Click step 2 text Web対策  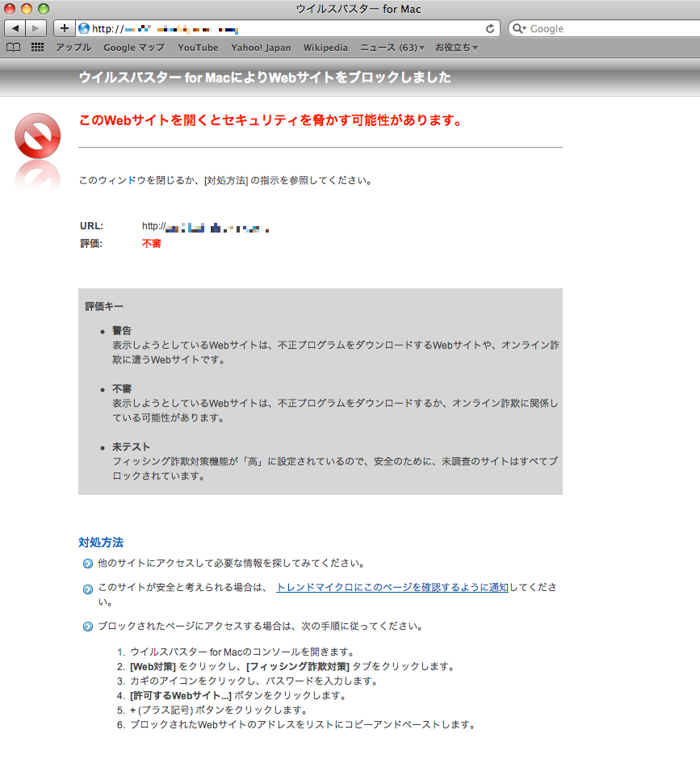pyautogui.click(x=153, y=666)
